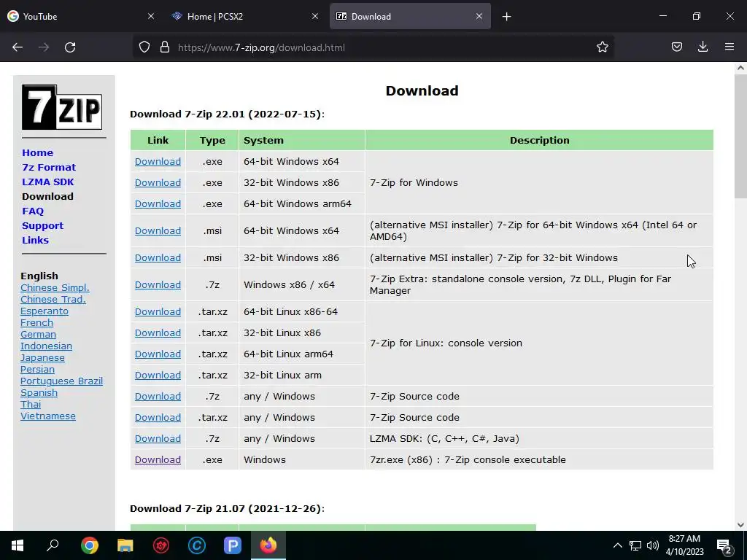
Task: Download the 7-Zip Source code .7z
Action: click(x=158, y=396)
